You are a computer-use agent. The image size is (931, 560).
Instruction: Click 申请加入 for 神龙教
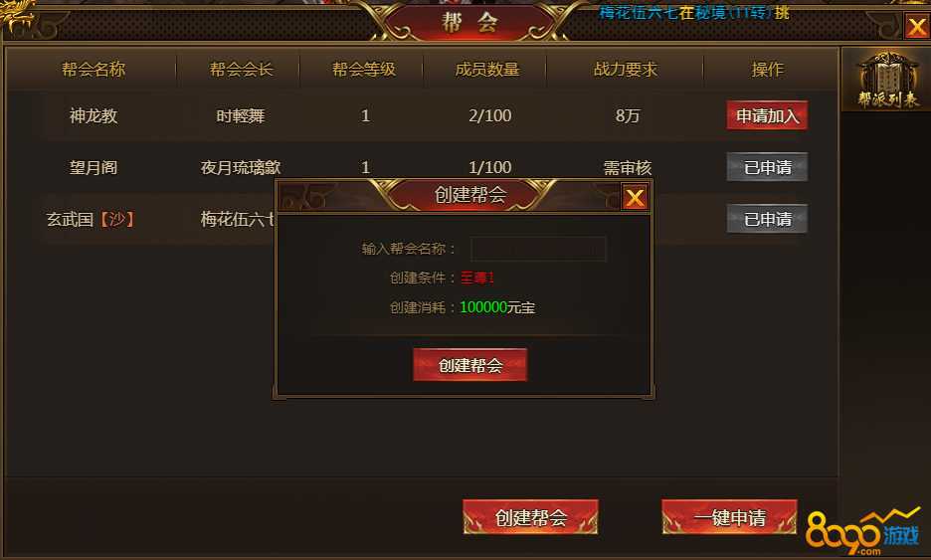(x=767, y=115)
